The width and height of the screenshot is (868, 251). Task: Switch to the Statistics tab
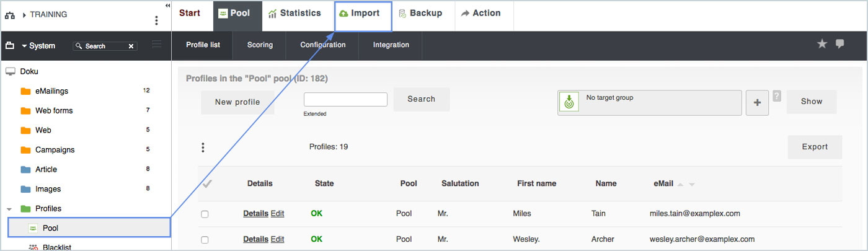(294, 13)
